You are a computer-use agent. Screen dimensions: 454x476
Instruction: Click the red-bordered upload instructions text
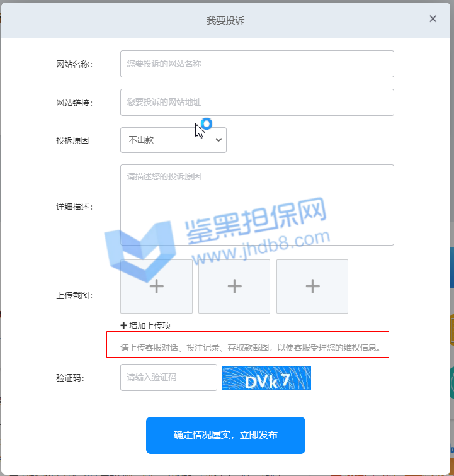point(251,347)
